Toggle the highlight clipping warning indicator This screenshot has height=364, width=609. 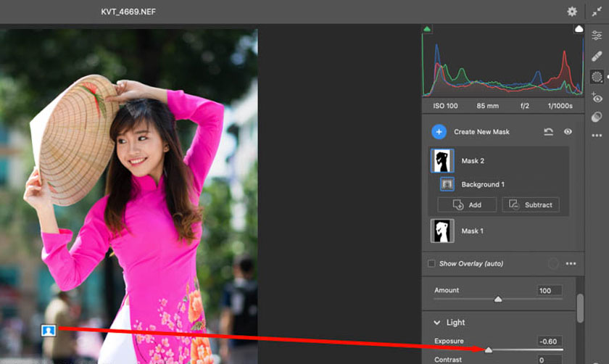(x=579, y=29)
